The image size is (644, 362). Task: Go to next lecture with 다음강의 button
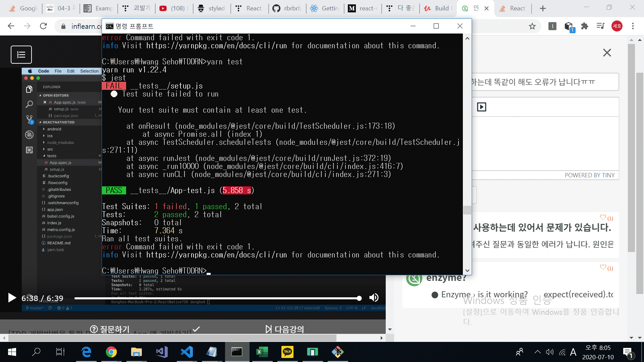(284, 329)
